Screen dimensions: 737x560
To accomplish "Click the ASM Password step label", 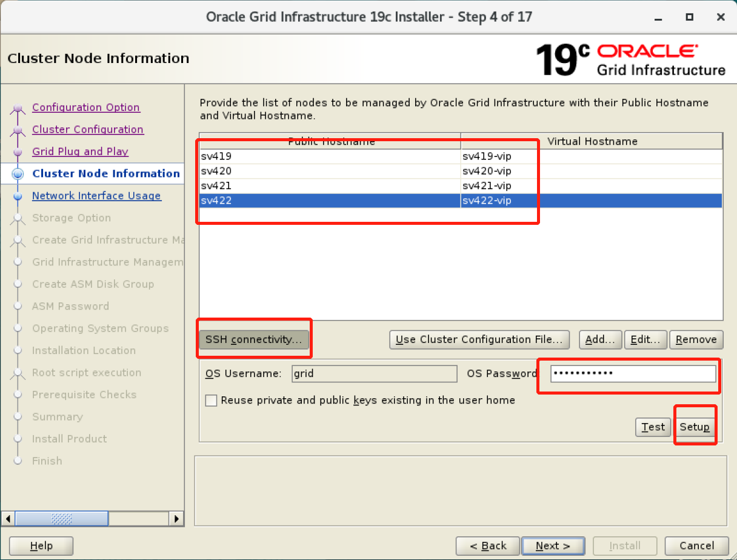I will click(70, 306).
